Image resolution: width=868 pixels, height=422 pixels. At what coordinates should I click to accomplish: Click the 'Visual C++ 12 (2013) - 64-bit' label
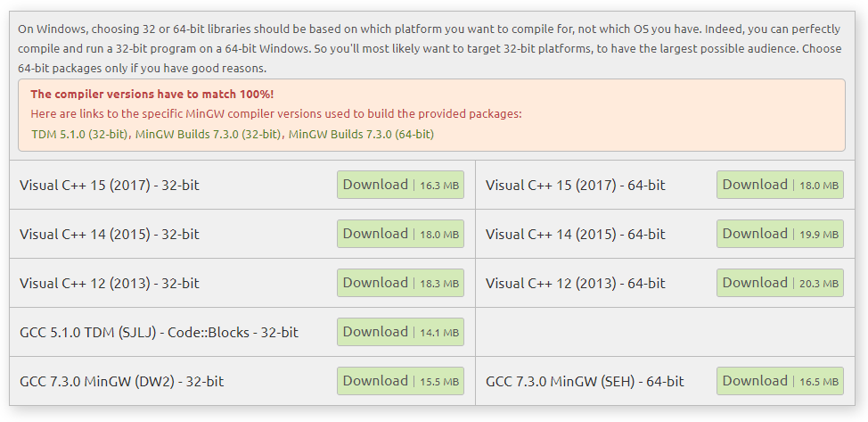point(576,284)
